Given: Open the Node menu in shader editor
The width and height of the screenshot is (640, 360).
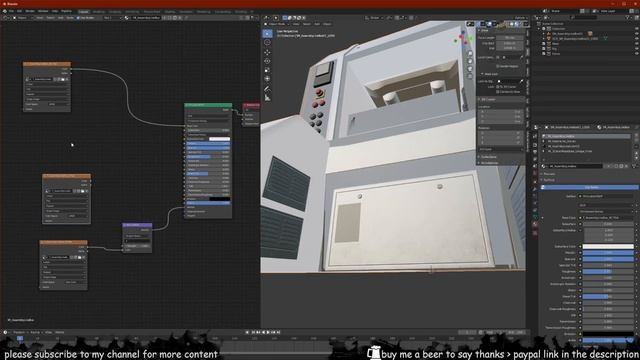Looking at the screenshot, I should [70, 18].
